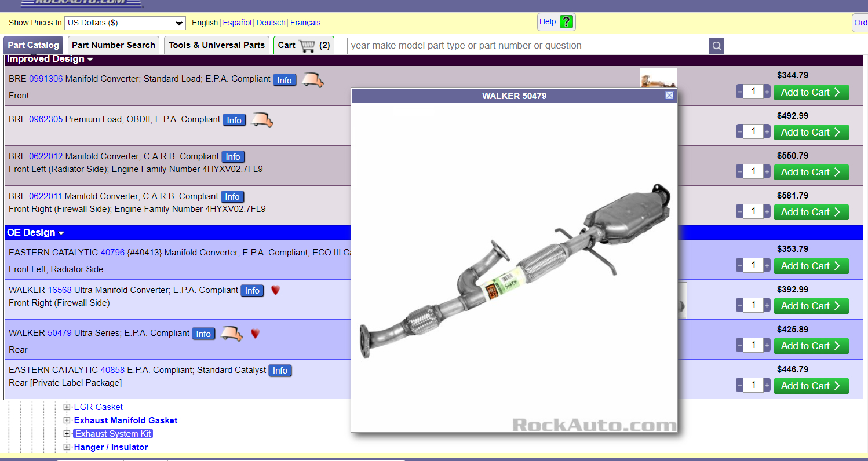Switch language to Français
868x461 pixels.
pos(305,23)
